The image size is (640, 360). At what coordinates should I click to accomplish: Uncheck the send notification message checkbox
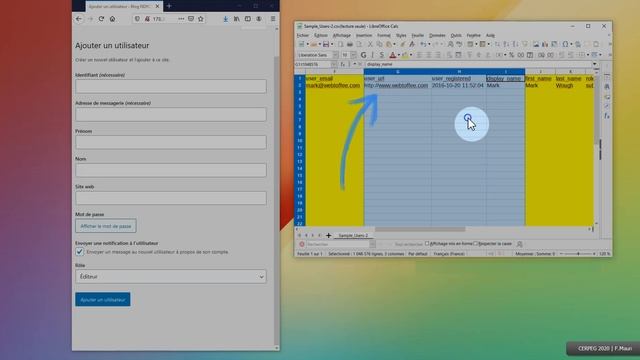80,252
